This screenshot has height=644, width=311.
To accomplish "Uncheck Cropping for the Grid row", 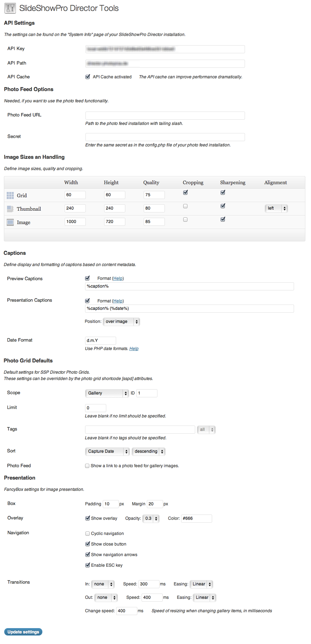I will point(185,192).
